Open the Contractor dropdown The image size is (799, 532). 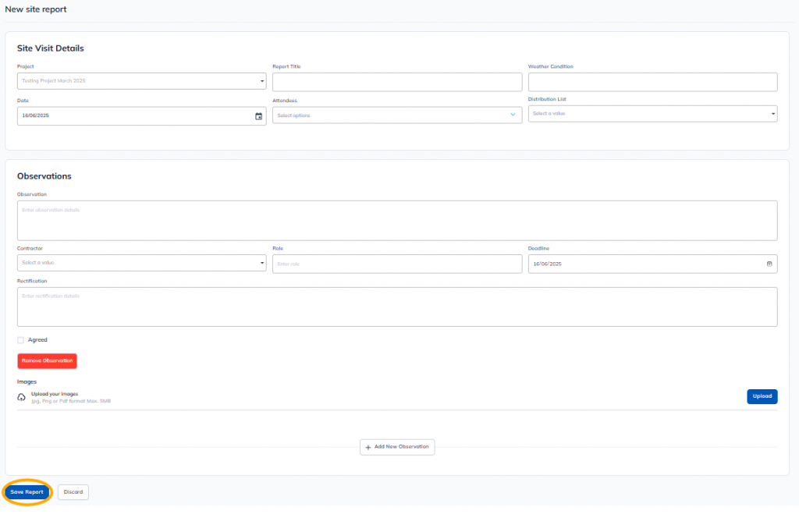coord(141,263)
